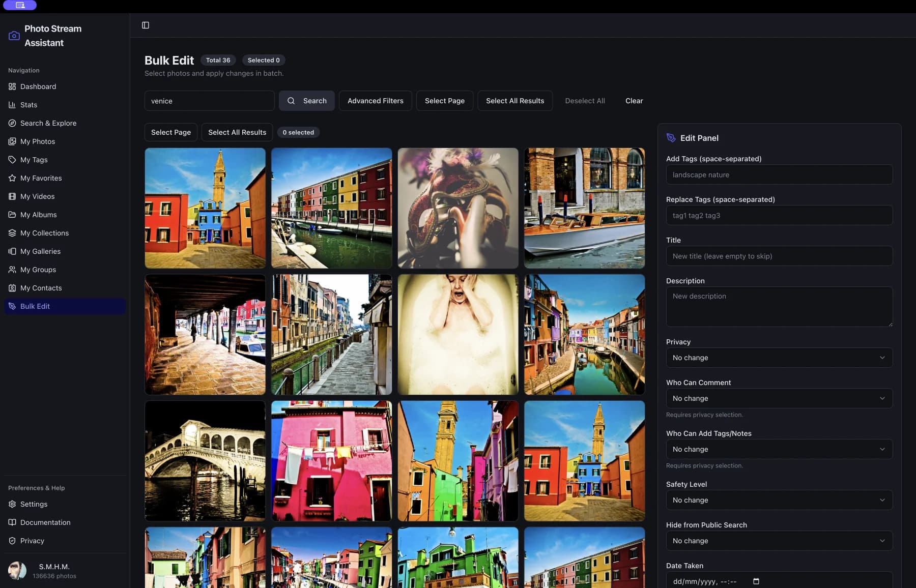Select Search & Explore in navigation

click(x=48, y=123)
